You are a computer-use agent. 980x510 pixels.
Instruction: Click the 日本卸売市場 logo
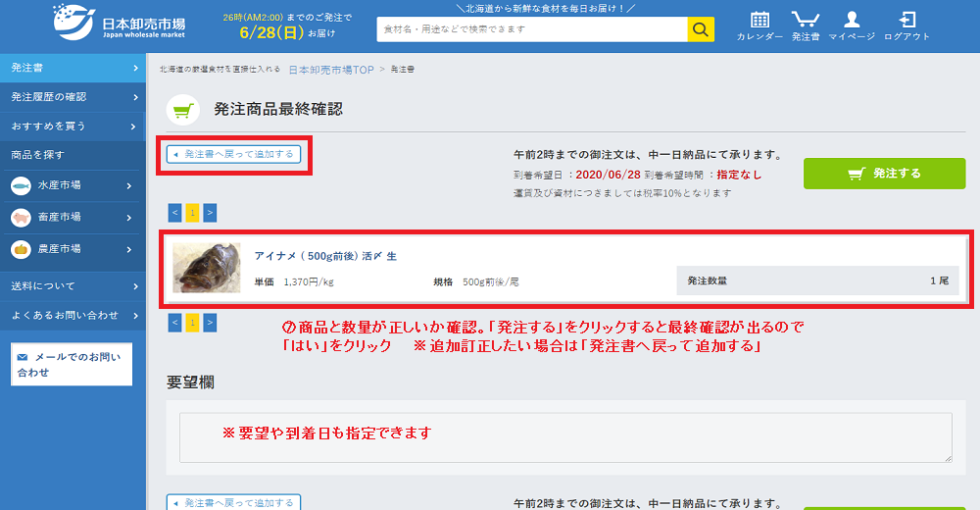pos(120,25)
